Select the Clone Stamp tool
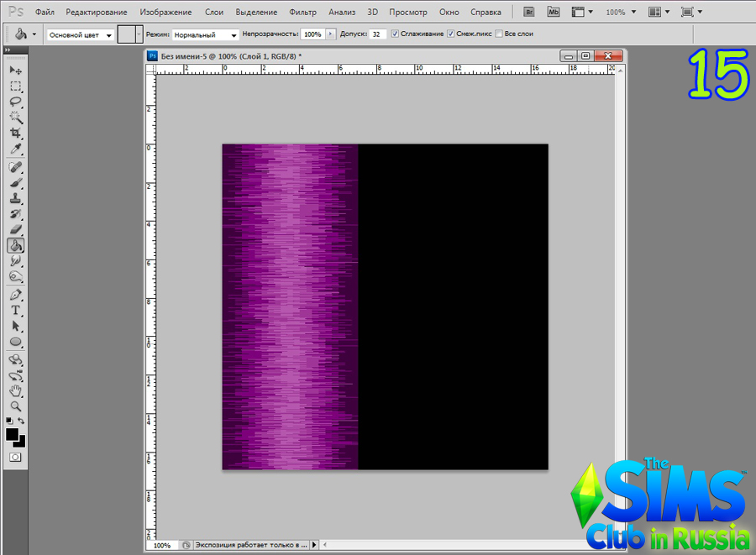This screenshot has height=555, width=756. 15,199
